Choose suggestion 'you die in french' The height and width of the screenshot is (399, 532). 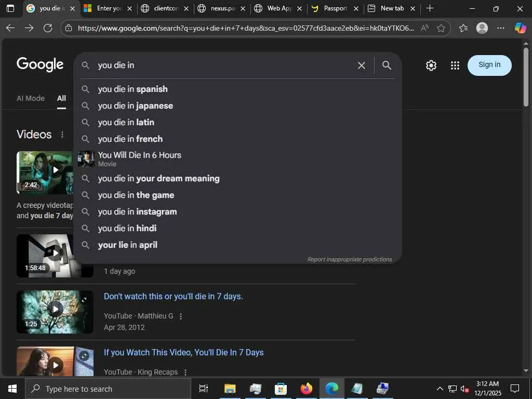(238, 139)
